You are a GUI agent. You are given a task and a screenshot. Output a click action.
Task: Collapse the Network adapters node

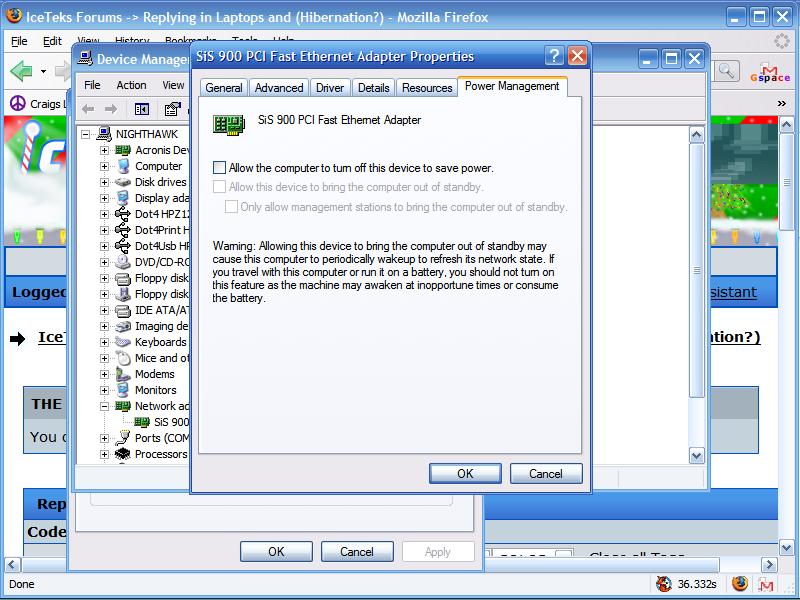pyautogui.click(x=104, y=407)
